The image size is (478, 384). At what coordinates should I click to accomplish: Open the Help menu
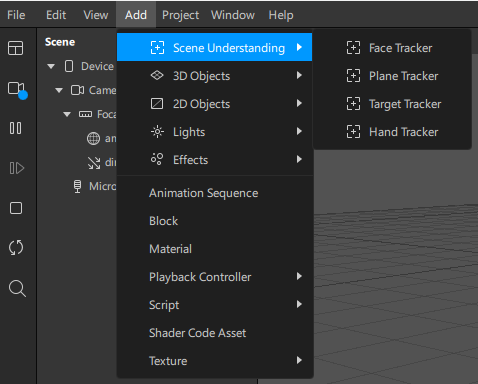281,15
